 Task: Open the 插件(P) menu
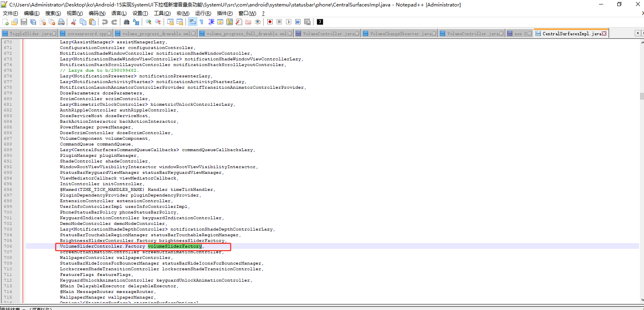tap(224, 13)
